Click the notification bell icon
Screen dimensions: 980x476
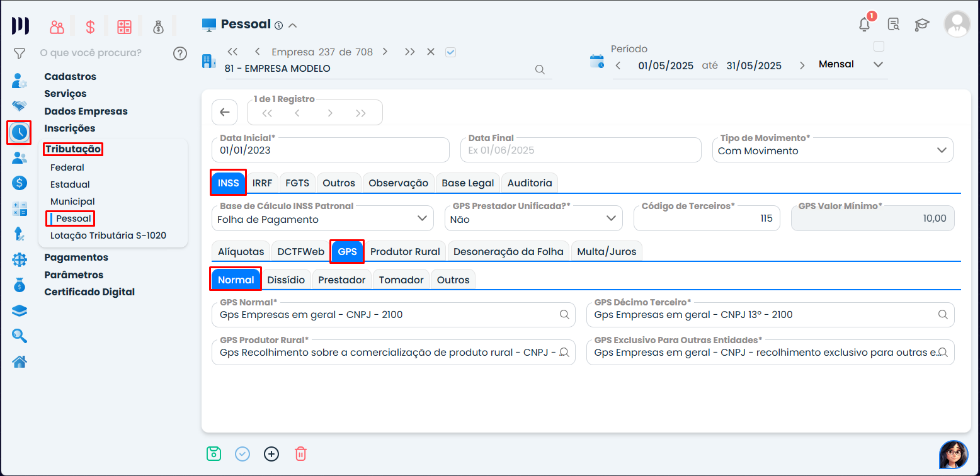[x=865, y=25]
